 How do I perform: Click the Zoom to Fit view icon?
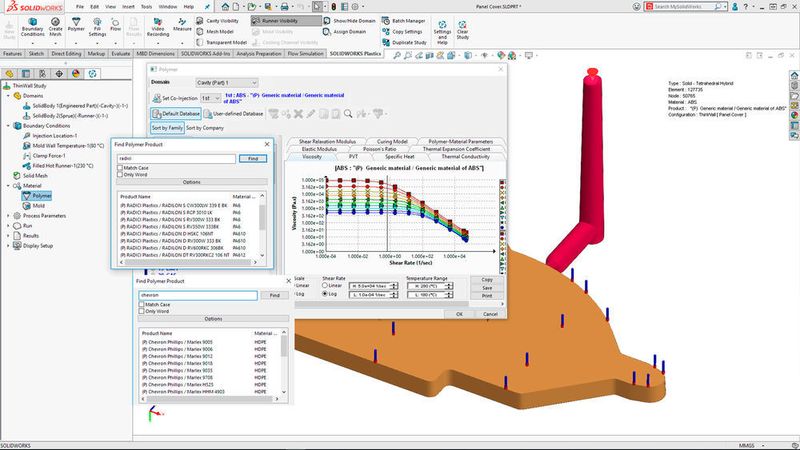pos(396,55)
